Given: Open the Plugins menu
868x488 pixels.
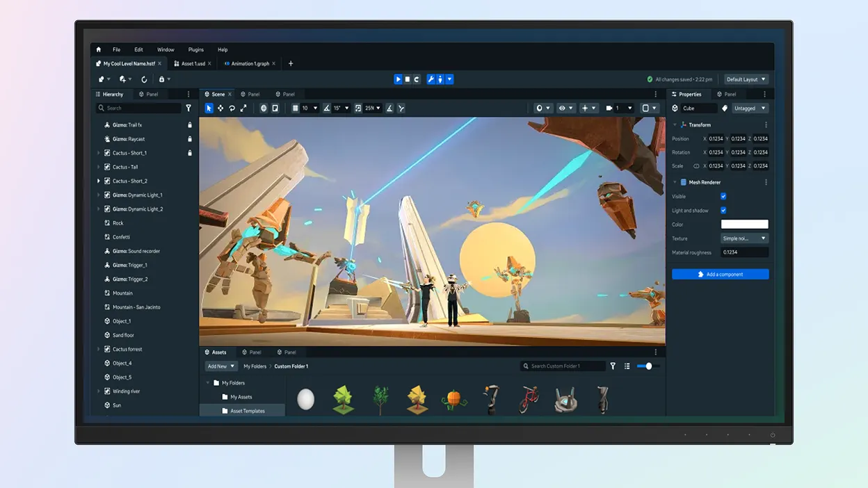Looking at the screenshot, I should pos(195,49).
